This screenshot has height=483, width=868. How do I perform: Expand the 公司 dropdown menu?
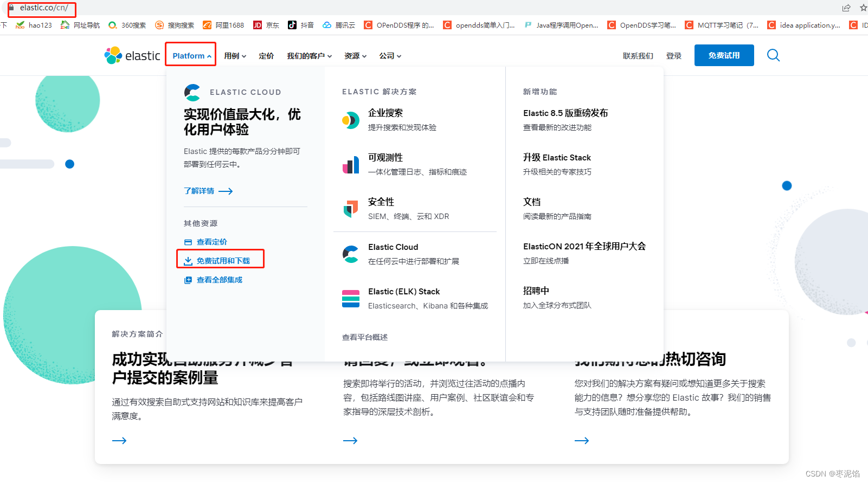390,56
